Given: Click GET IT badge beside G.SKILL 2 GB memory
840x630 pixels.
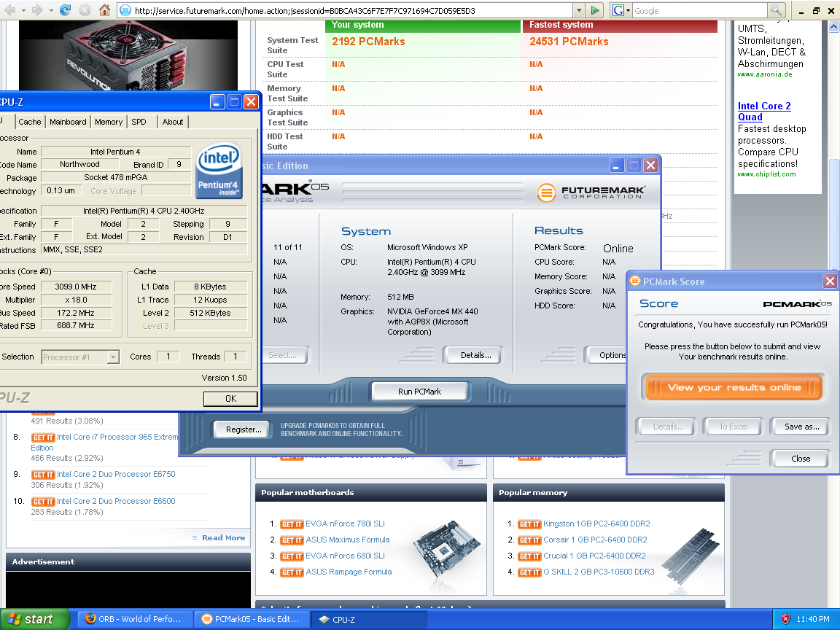Looking at the screenshot, I should [530, 572].
